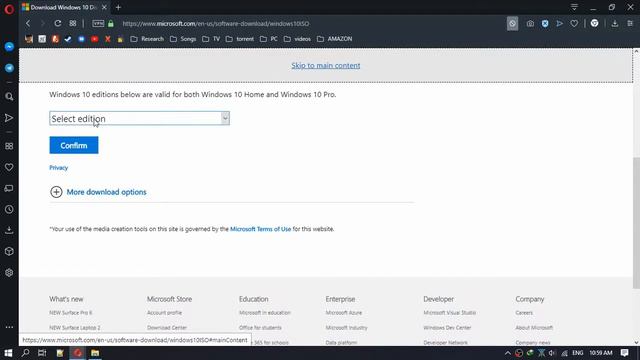The image size is (640, 360).
Task: Open Downloads icon in sidebar
Action: point(9,231)
